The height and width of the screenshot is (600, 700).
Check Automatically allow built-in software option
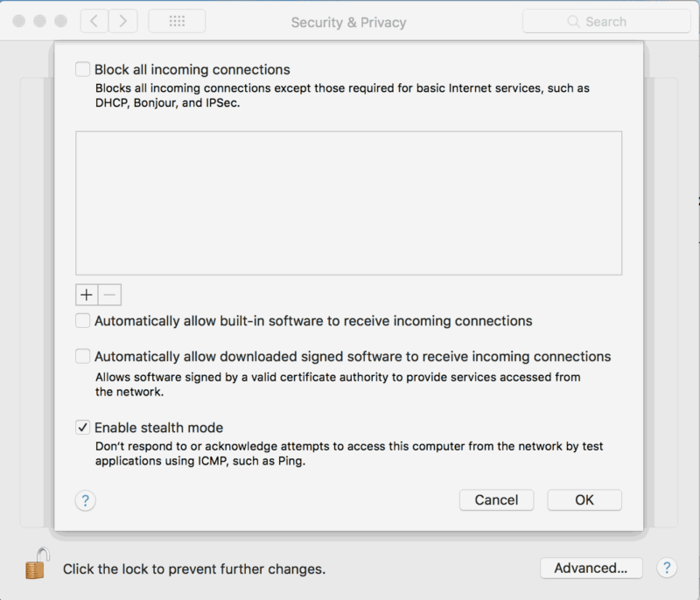[82, 321]
